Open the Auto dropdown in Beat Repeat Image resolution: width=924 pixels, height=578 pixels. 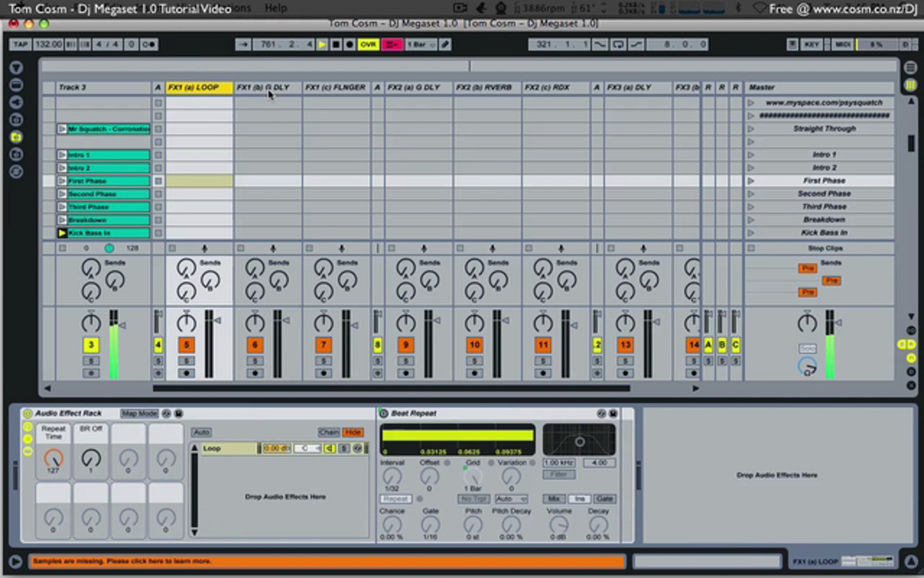click(x=511, y=499)
